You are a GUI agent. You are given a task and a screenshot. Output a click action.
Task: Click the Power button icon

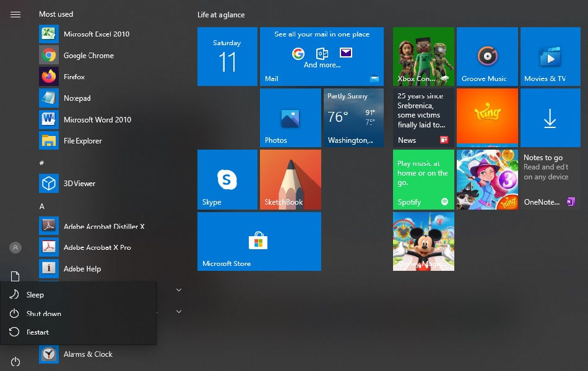pyautogui.click(x=15, y=362)
